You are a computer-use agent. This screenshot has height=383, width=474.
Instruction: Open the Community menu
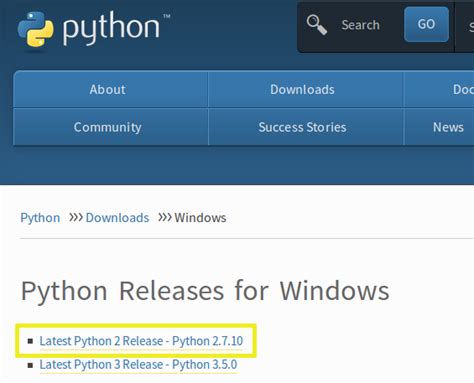pos(111,127)
